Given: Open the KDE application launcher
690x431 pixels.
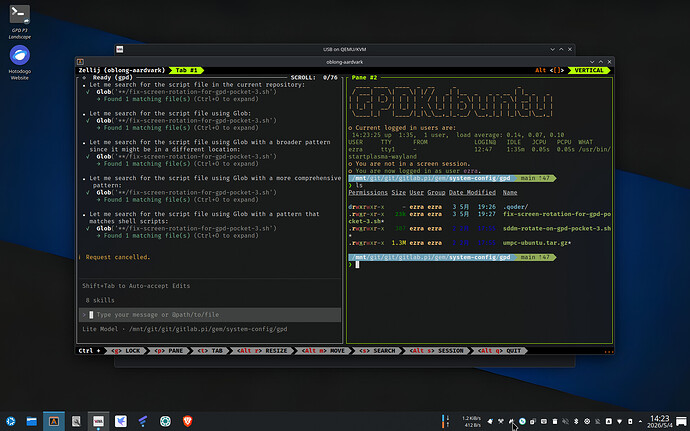Looking at the screenshot, I should click(x=11, y=421).
